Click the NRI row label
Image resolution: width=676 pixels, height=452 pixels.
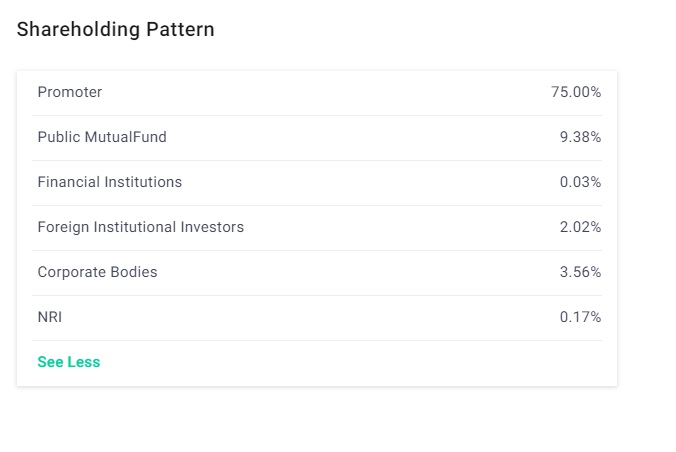pos(50,317)
